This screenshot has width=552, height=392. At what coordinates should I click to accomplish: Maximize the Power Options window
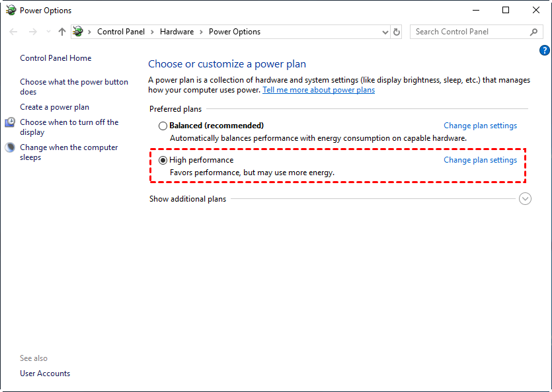pos(506,10)
